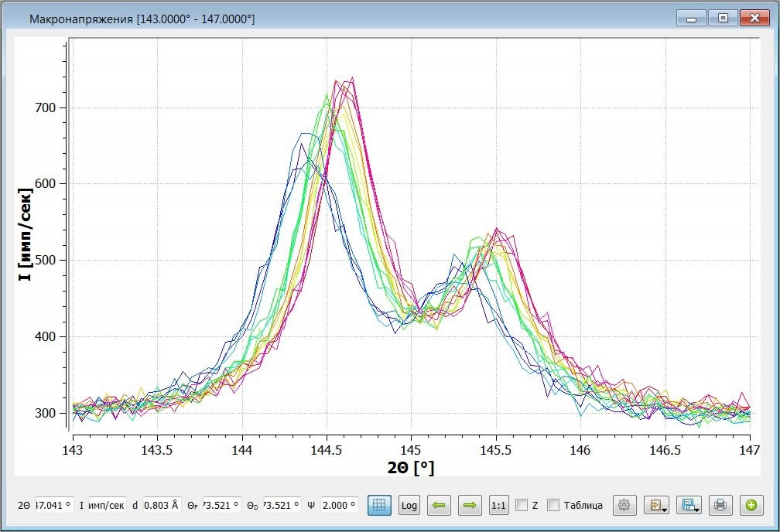Enable the Z checkbox
Screen dimensions: 780x532
[x=522, y=506]
